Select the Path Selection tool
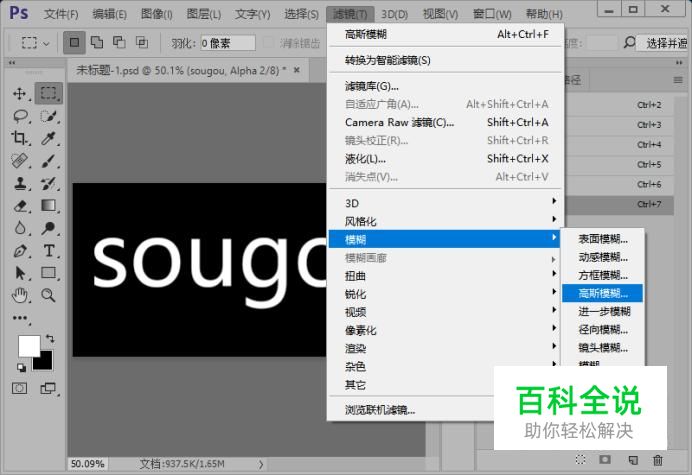 click(19, 273)
